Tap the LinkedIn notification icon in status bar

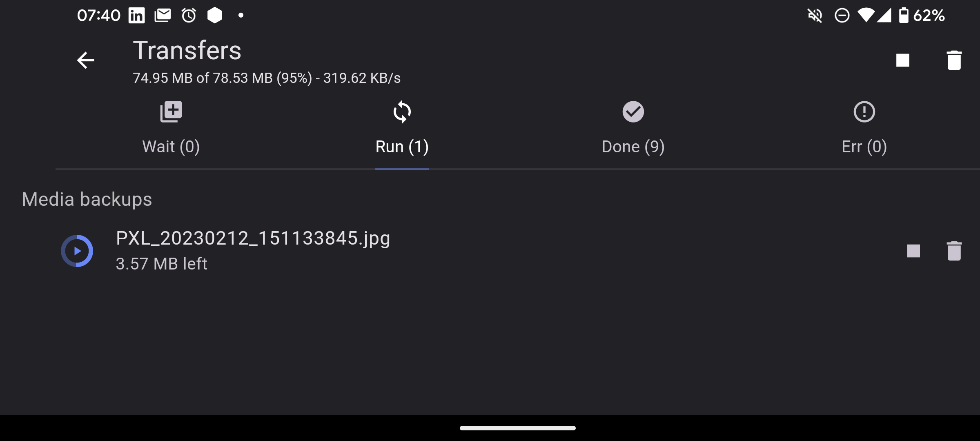click(x=136, y=16)
